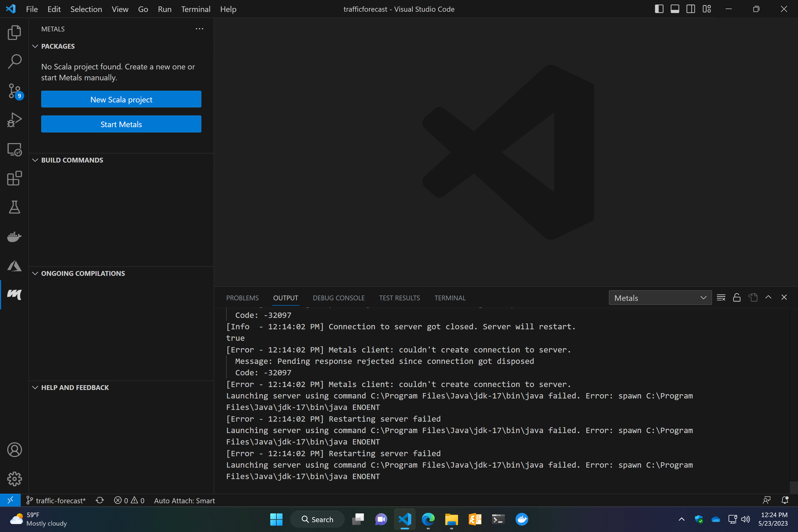Screen dimensions: 798x532
Task: Toggle auto-scroll lock in Output panel
Action: (737, 297)
